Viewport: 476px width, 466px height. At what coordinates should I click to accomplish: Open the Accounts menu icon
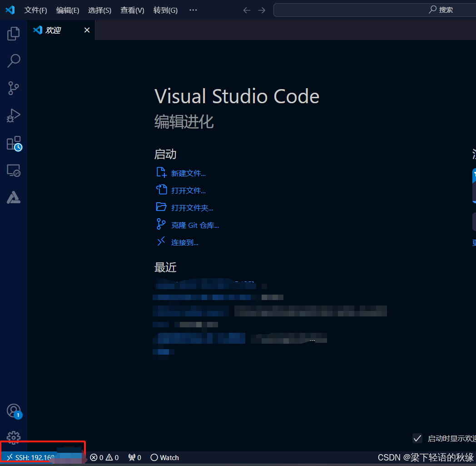click(14, 411)
